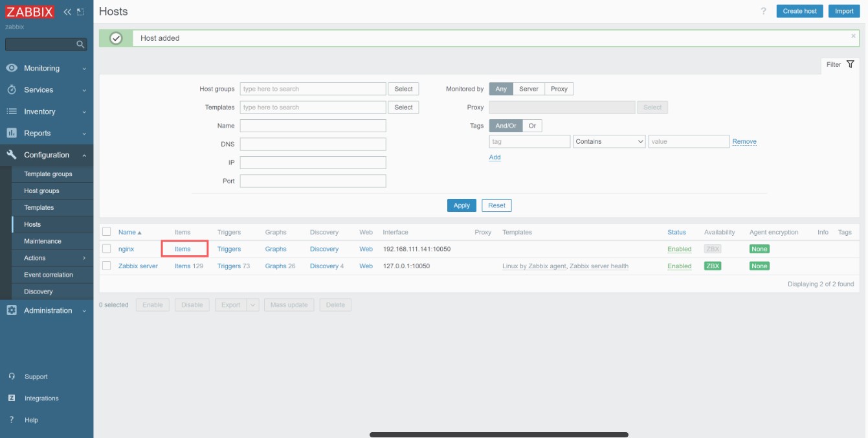The image size is (868, 438).
Task: Remove the tag filter row
Action: pyautogui.click(x=744, y=142)
